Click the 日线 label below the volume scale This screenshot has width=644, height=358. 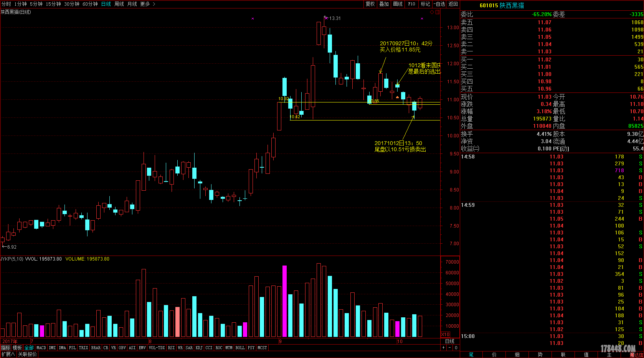click(x=449, y=341)
